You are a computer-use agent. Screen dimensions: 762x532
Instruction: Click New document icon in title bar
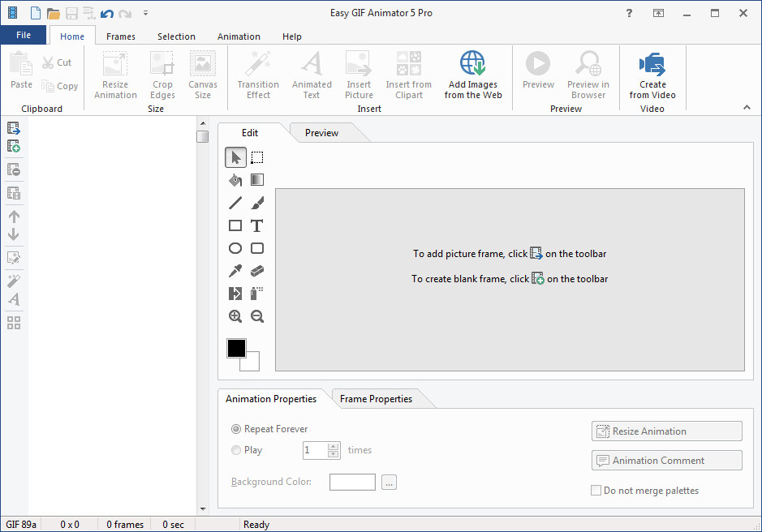36,13
